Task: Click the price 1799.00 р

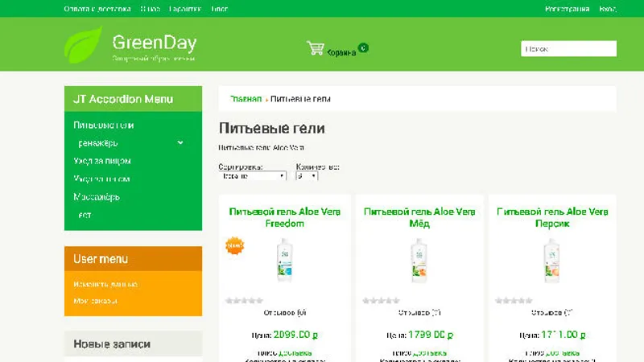Action: [x=431, y=335]
